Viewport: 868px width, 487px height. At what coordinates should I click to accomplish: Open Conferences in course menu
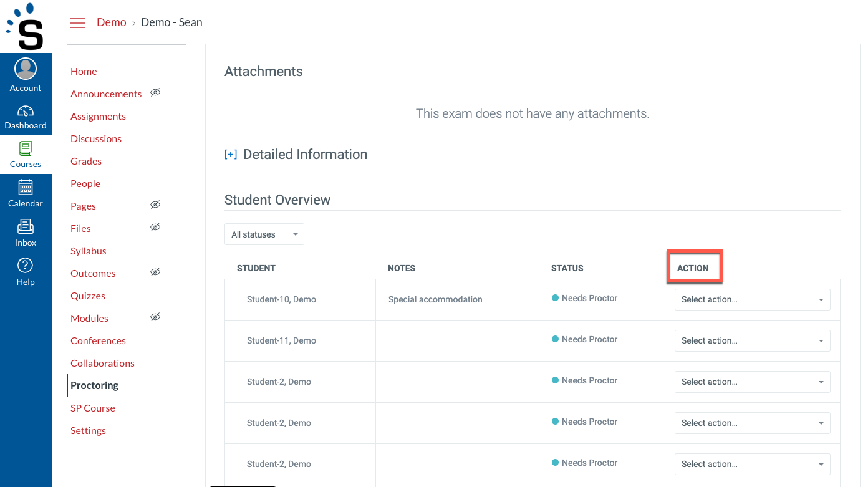[98, 341]
